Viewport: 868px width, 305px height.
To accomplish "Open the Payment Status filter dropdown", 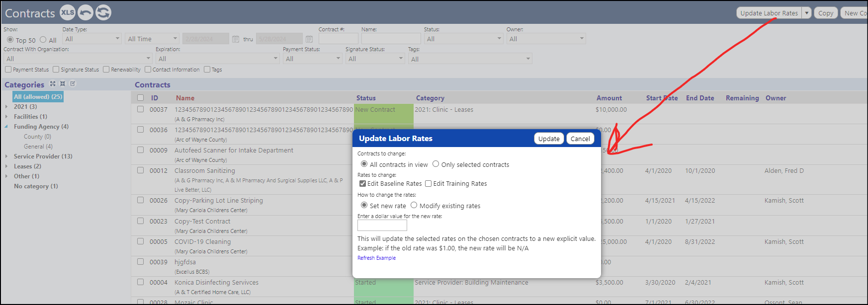I will [313, 59].
